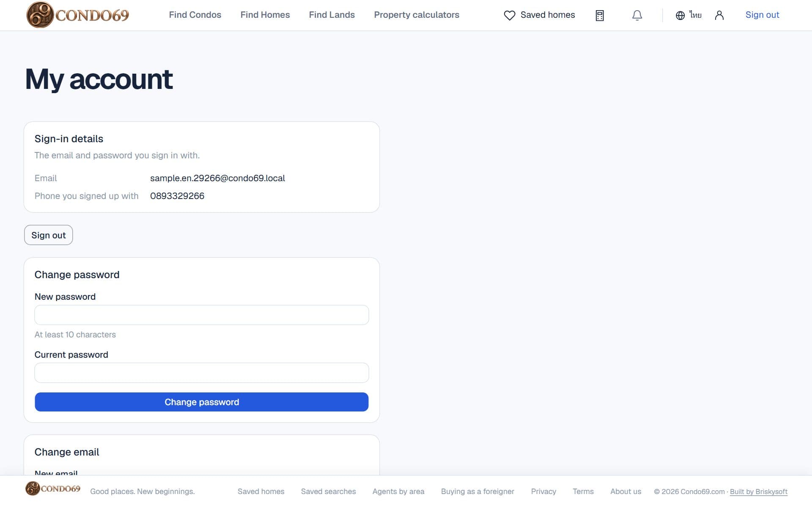The width and height of the screenshot is (812, 508).
Task: Open Property calculators menu
Action: pyautogui.click(x=417, y=15)
